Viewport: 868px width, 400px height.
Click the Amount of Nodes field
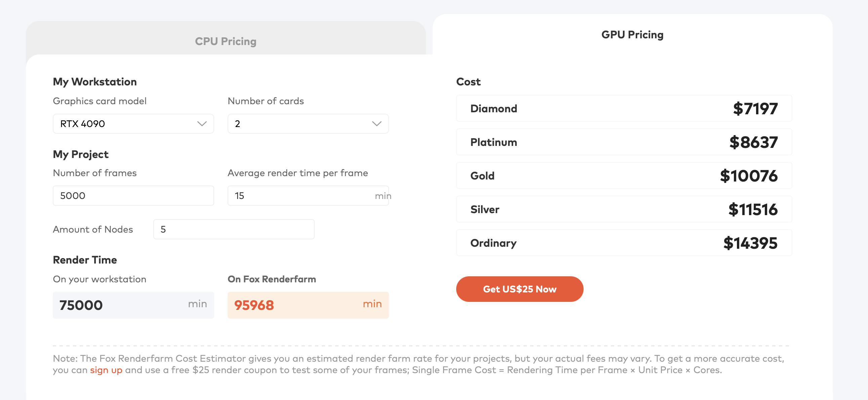pos(234,229)
